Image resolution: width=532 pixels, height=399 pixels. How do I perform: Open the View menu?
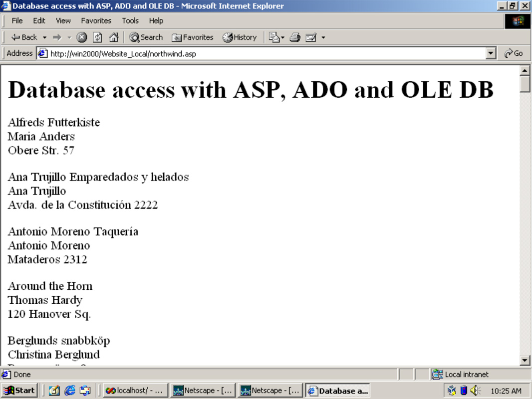click(63, 20)
